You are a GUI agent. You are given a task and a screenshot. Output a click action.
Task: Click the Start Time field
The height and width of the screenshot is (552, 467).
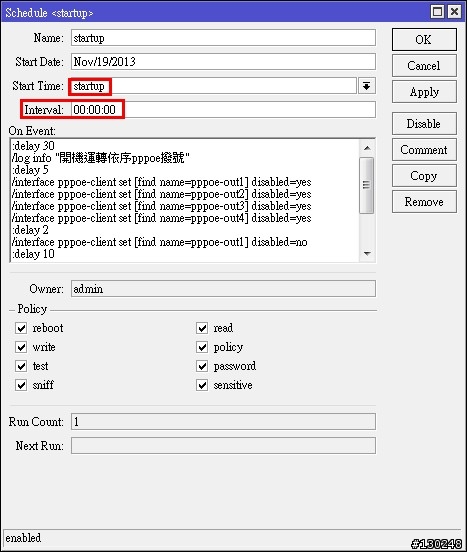tap(214, 86)
